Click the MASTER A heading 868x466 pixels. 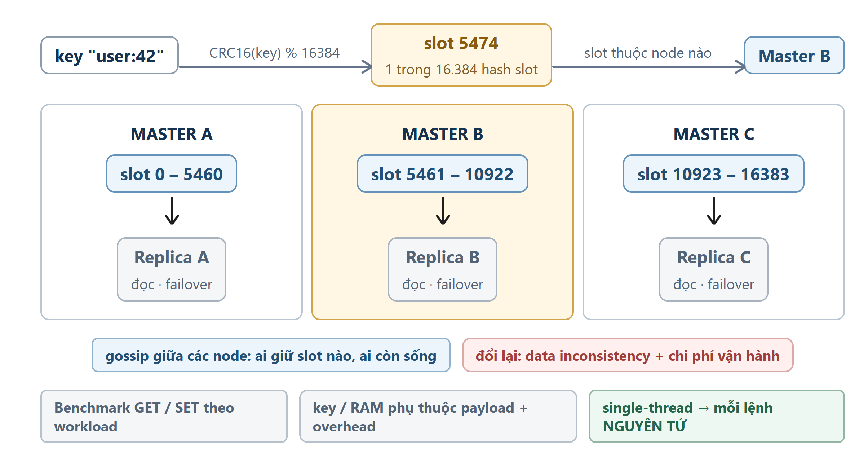click(x=172, y=134)
